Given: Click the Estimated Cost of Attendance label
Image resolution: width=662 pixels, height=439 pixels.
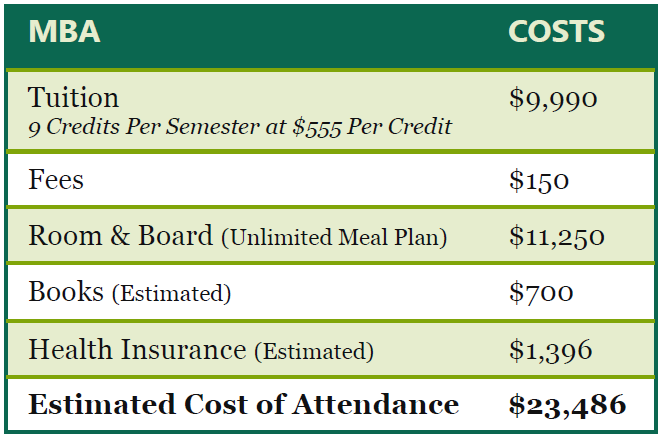Looking at the screenshot, I should [243, 405].
